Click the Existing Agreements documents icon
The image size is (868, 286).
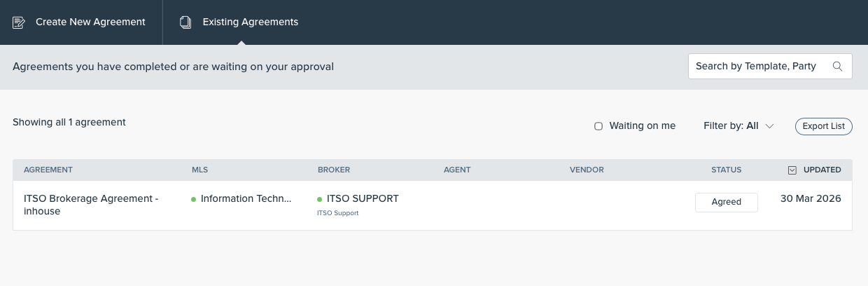point(185,22)
